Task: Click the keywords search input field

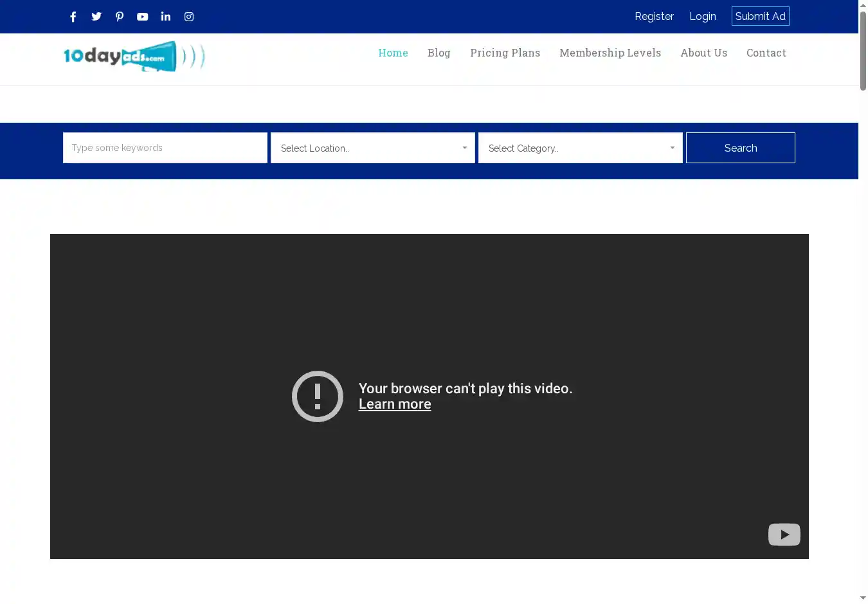Action: point(165,148)
